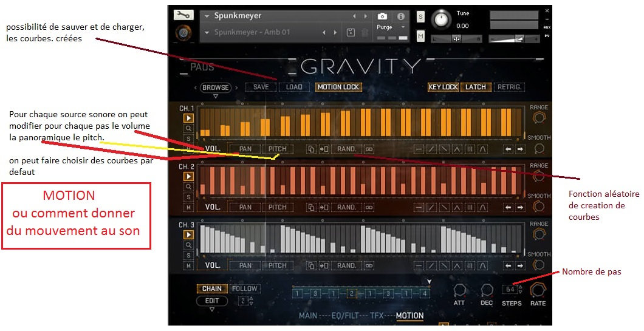Apply bell curve shape on CH. 3
Screen dimensions: 644x331
pos(482,266)
